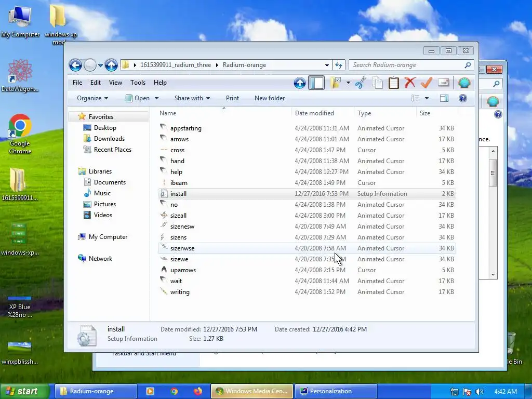The image size is (532, 399).
Task: Click the Up folder arrow beside address bar
Action: pyautogui.click(x=111, y=65)
